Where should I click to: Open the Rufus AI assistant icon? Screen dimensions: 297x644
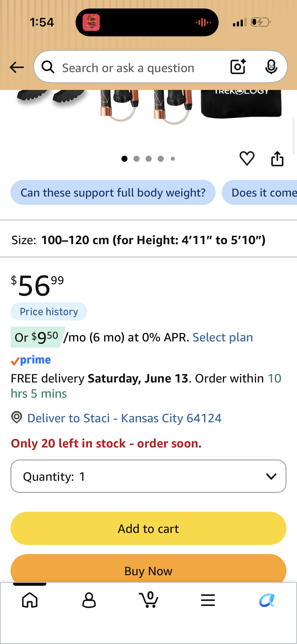click(267, 600)
